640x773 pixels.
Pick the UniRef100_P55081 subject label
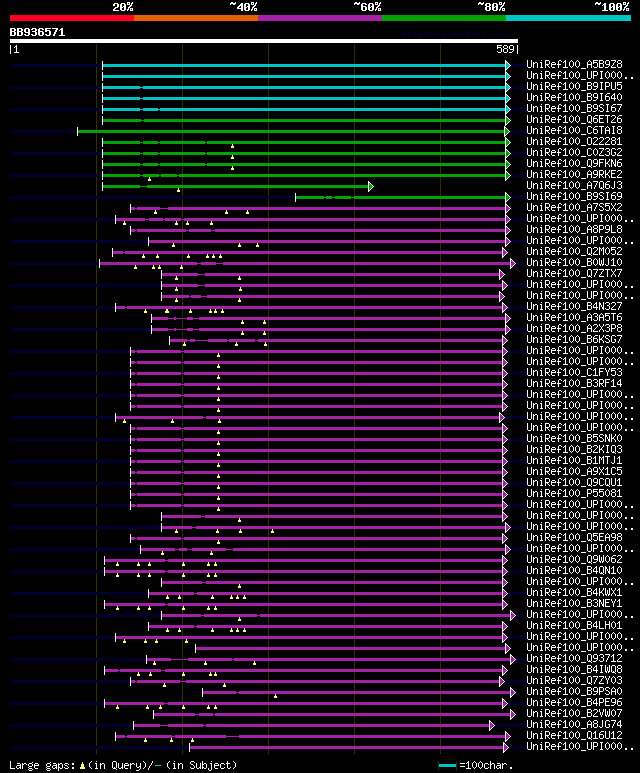574,493
